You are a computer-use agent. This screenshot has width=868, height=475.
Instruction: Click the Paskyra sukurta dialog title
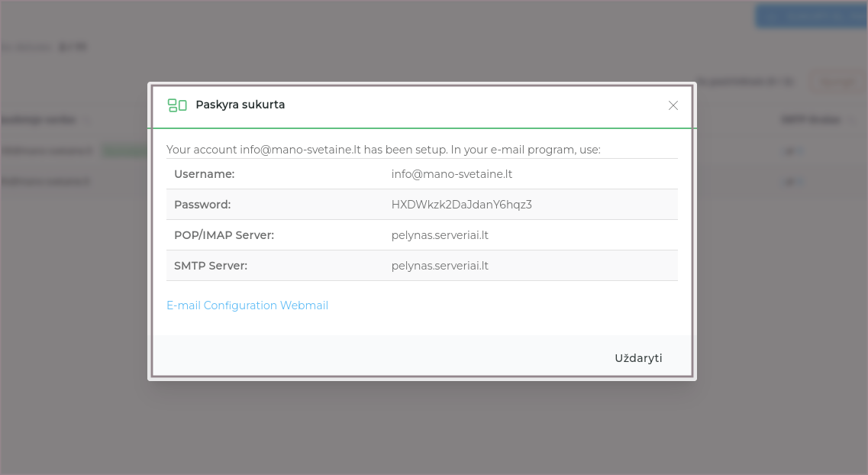click(240, 105)
